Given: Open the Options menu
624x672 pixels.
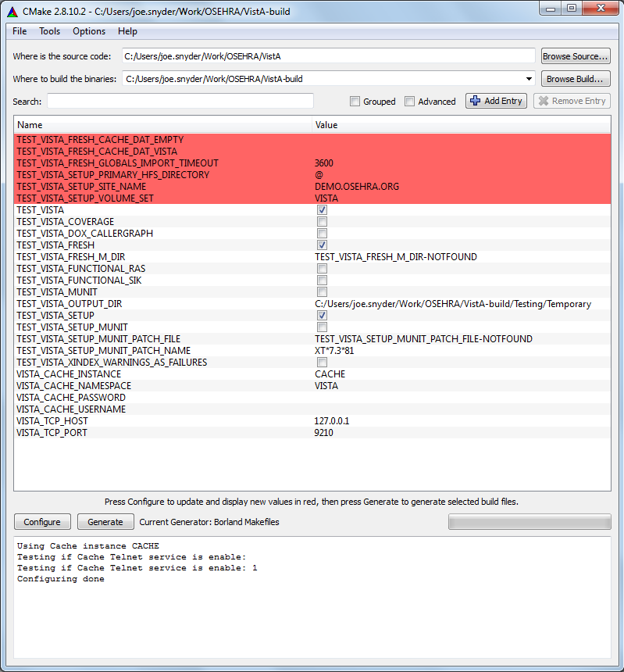Looking at the screenshot, I should [x=89, y=31].
